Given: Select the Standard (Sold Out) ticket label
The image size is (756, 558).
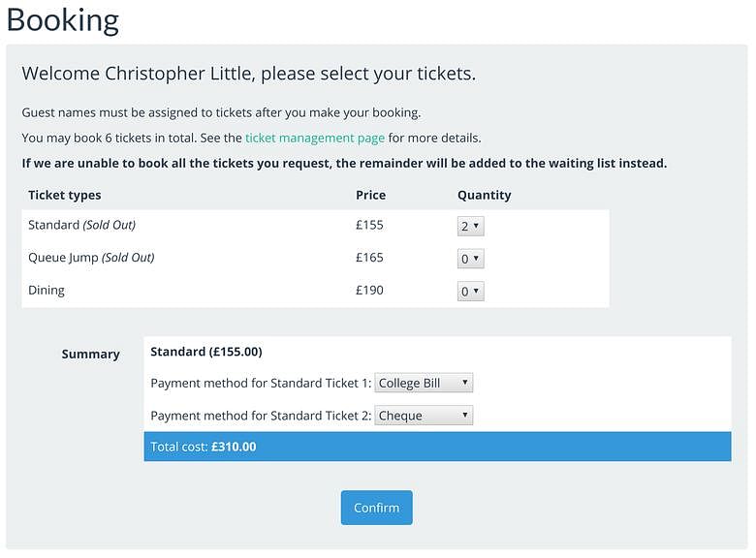Looking at the screenshot, I should pyautogui.click(x=82, y=225).
